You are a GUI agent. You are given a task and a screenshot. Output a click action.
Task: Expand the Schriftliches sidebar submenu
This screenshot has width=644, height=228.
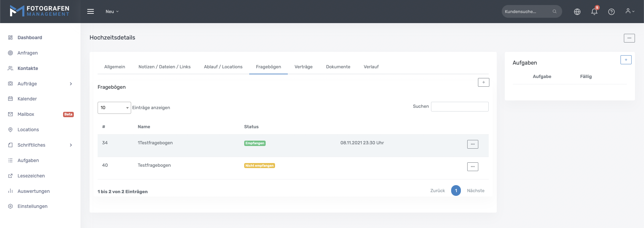71,145
